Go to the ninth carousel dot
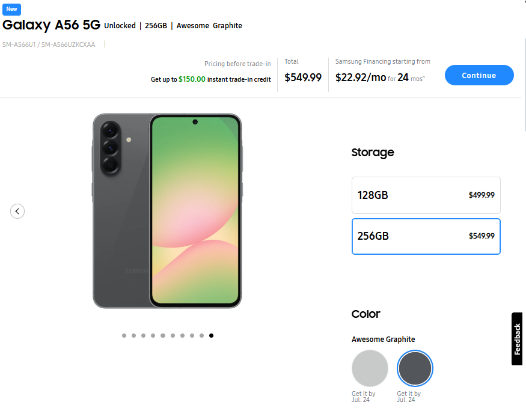 [201, 336]
